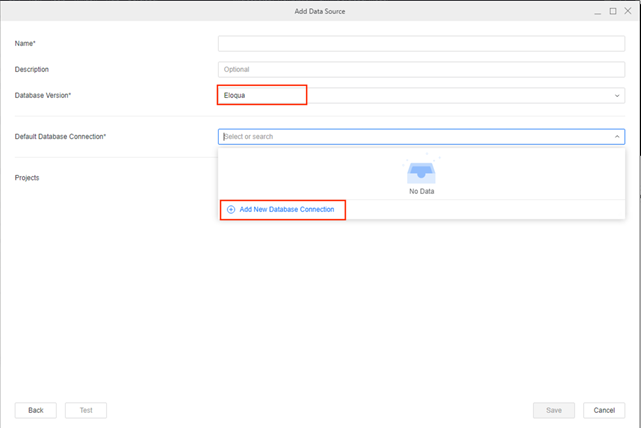Screen dimensions: 641x428
Task: Focus the Name input field
Action: [421, 43]
